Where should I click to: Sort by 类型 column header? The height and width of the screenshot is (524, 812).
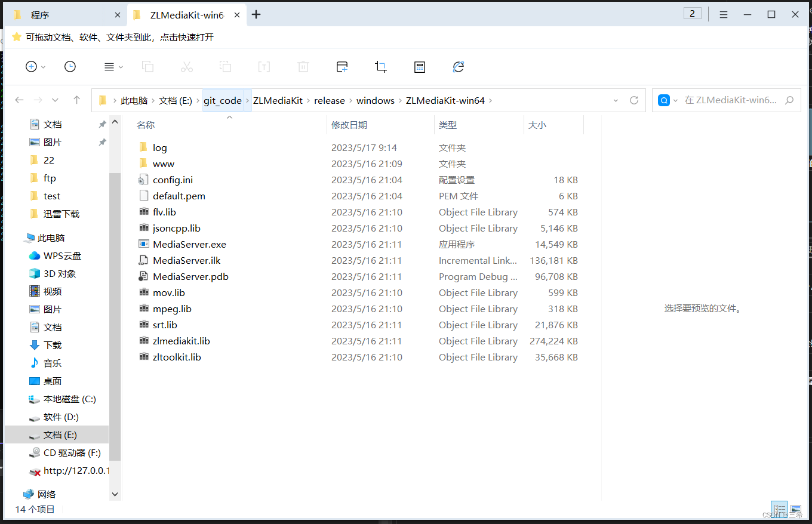tap(448, 125)
